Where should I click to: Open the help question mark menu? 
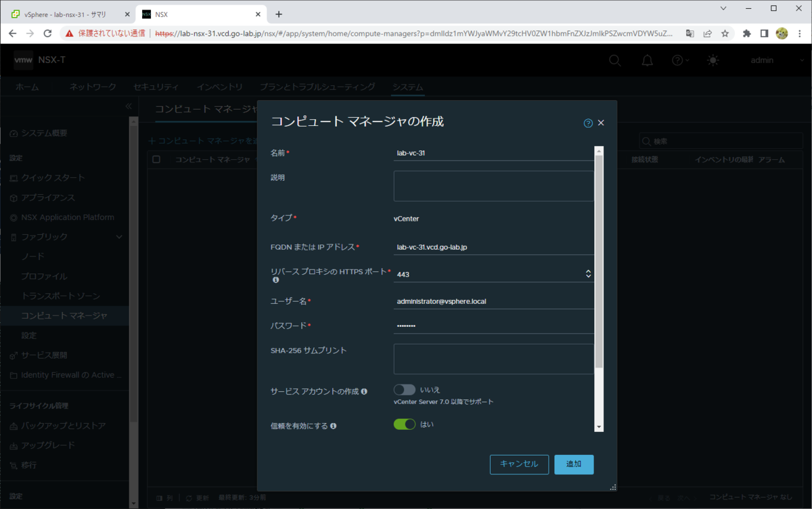coord(679,60)
